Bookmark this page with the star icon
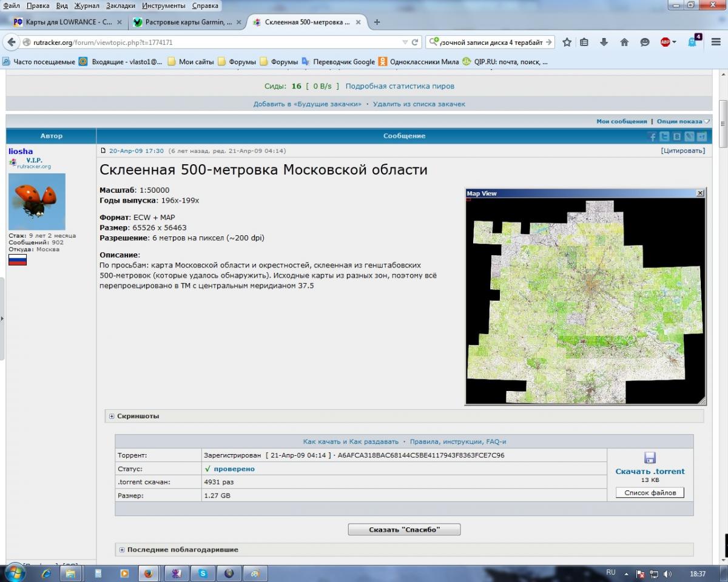This screenshot has width=728, height=582. tap(567, 42)
